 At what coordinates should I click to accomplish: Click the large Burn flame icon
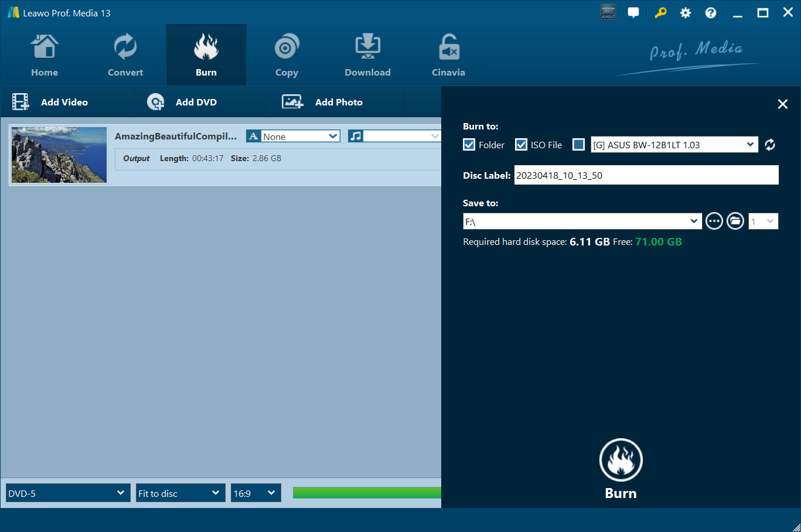pos(621,460)
